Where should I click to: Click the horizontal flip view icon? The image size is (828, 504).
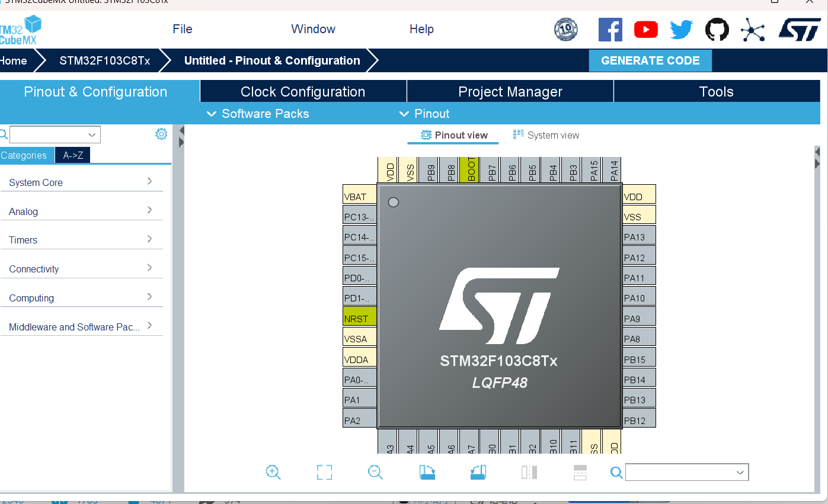[529, 472]
